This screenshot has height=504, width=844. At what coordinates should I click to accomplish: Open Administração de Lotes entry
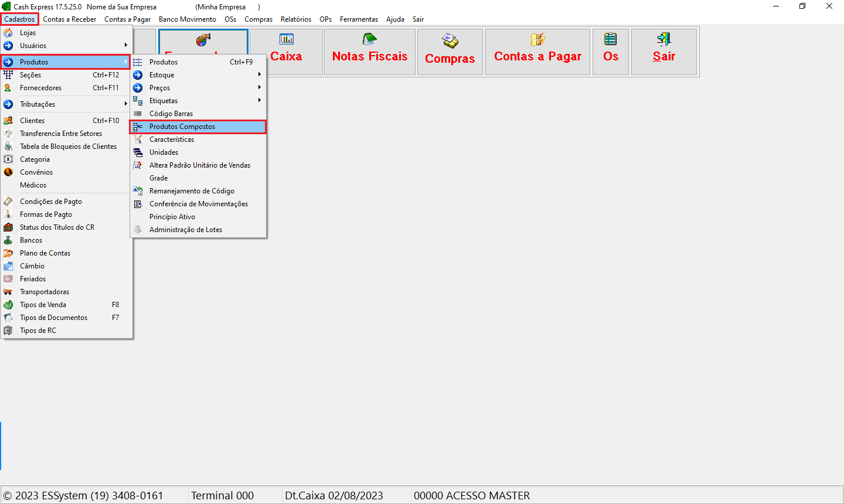[198, 230]
